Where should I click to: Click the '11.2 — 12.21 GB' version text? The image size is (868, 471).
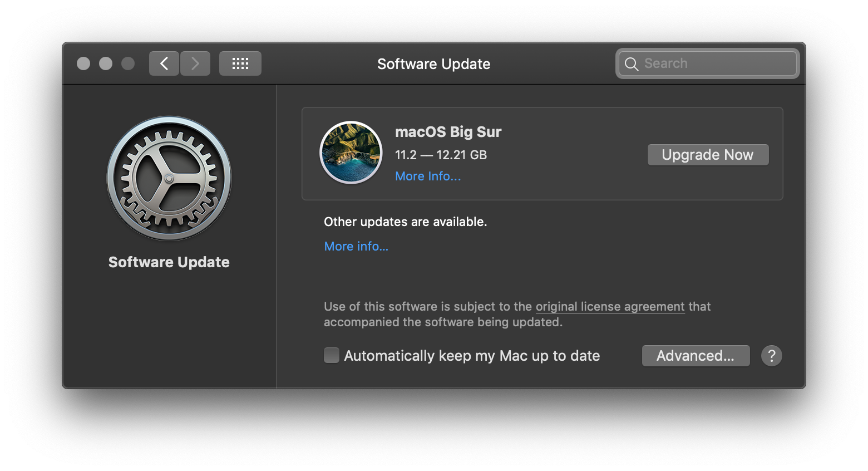click(441, 155)
